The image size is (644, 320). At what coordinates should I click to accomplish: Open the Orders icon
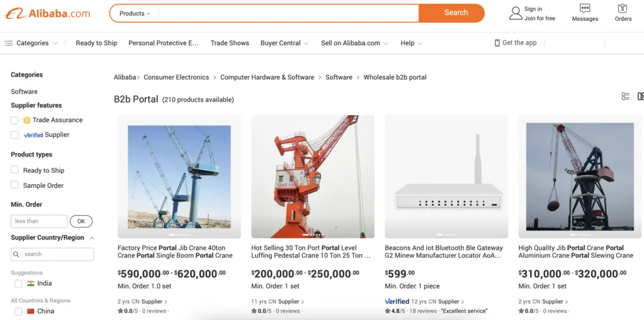[623, 9]
